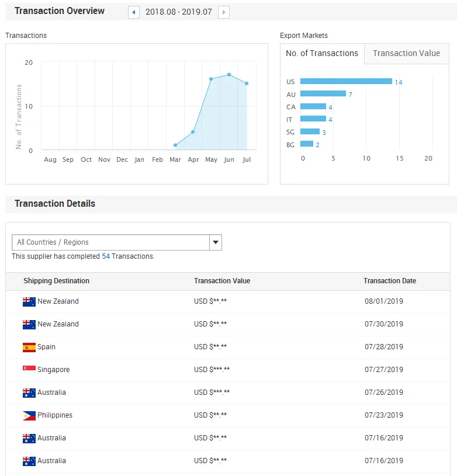Click the US bar in Export Markets
Viewport: 457px width, 476px height.
coord(346,82)
